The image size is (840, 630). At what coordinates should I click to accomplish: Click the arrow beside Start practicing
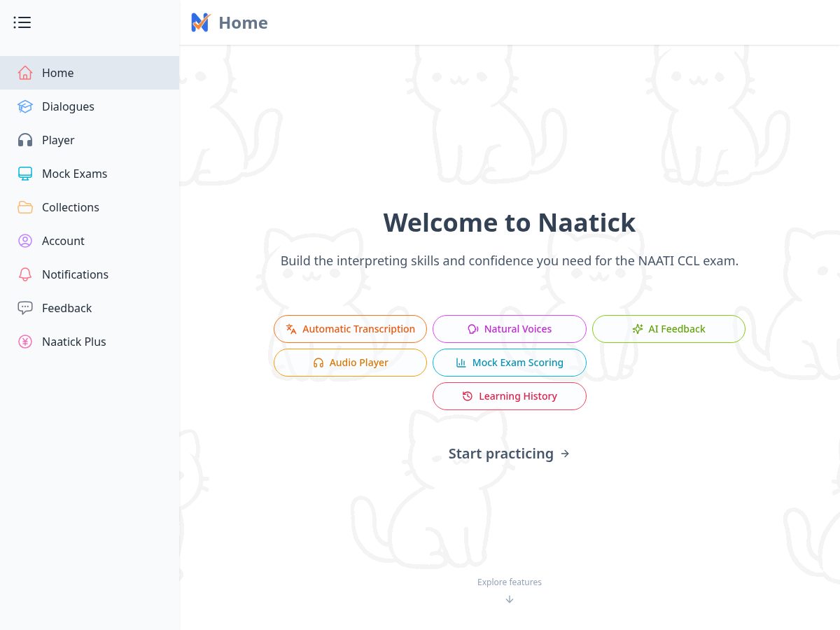(x=565, y=454)
